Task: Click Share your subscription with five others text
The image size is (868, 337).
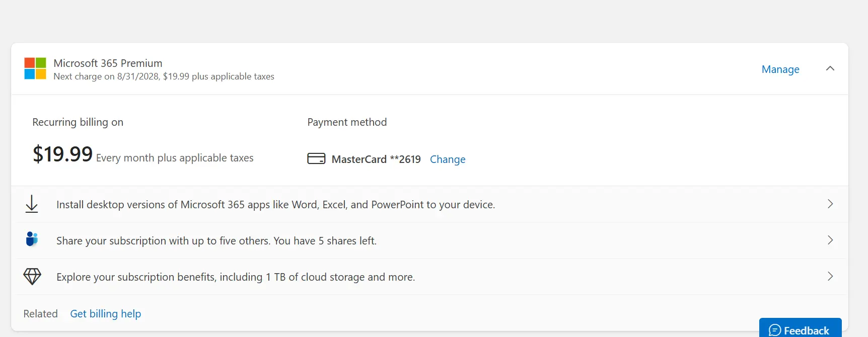Action: tap(216, 241)
